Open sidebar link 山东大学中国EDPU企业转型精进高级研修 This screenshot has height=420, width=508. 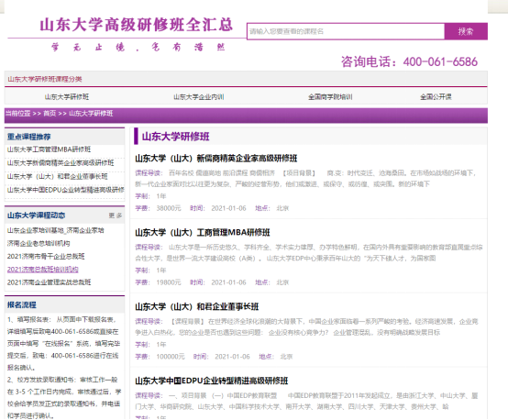(x=66, y=190)
